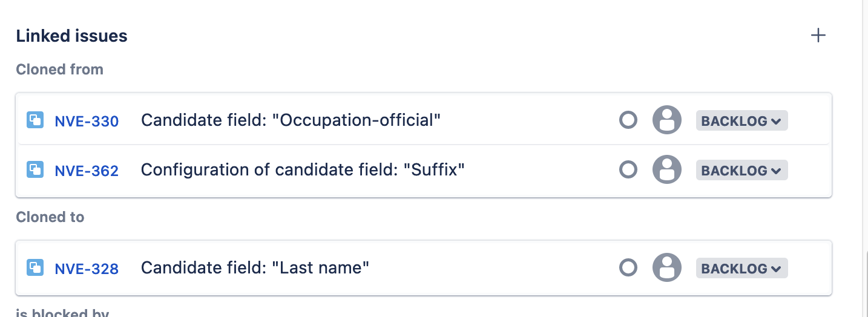Click assignee avatar on NVE-328 row

tap(667, 267)
